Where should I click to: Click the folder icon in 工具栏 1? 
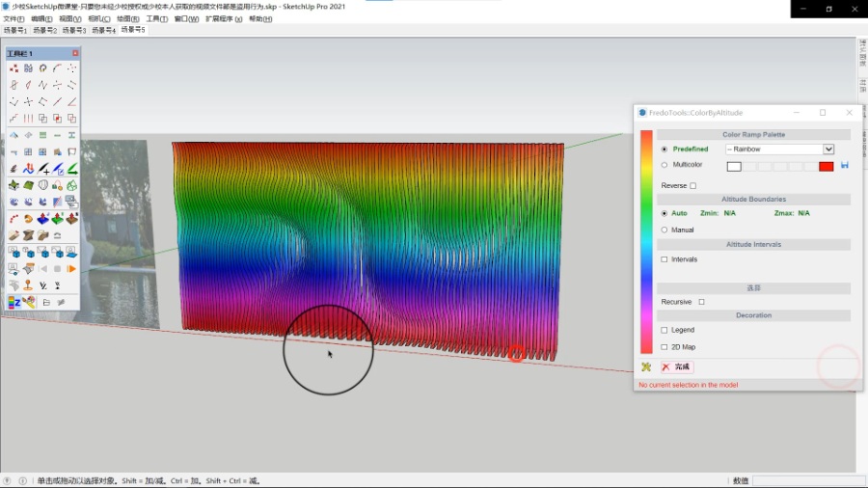tap(46, 303)
